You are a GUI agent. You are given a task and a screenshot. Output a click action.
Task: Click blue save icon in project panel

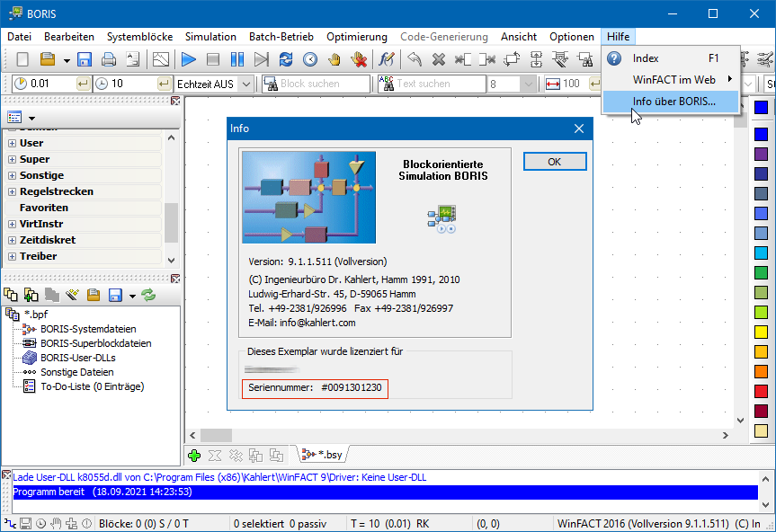point(115,295)
